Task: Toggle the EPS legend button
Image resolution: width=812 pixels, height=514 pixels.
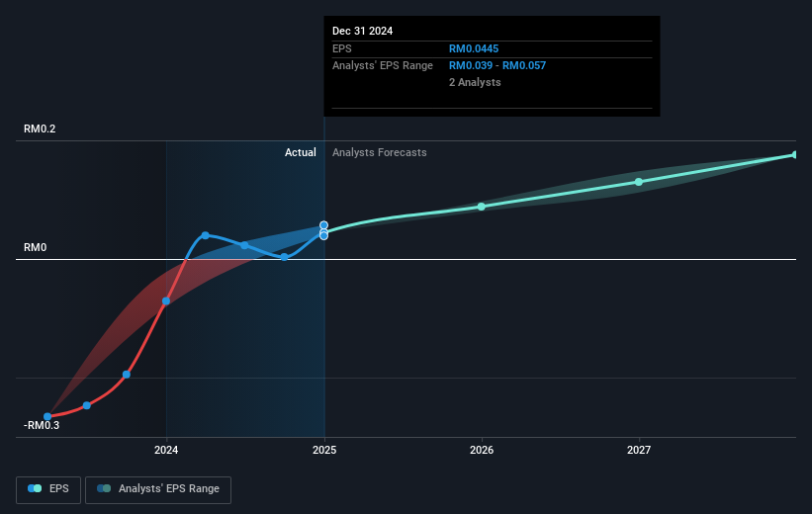Action: [x=48, y=489]
